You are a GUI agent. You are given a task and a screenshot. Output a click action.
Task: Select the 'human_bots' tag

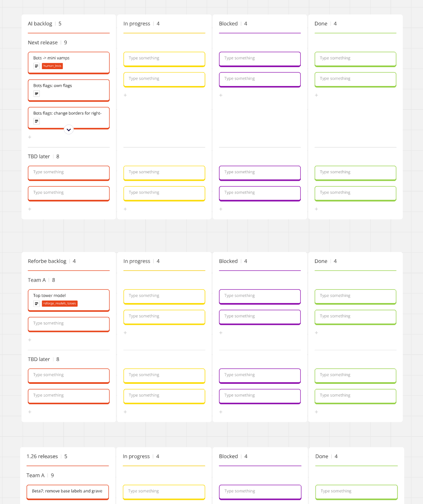(x=52, y=66)
